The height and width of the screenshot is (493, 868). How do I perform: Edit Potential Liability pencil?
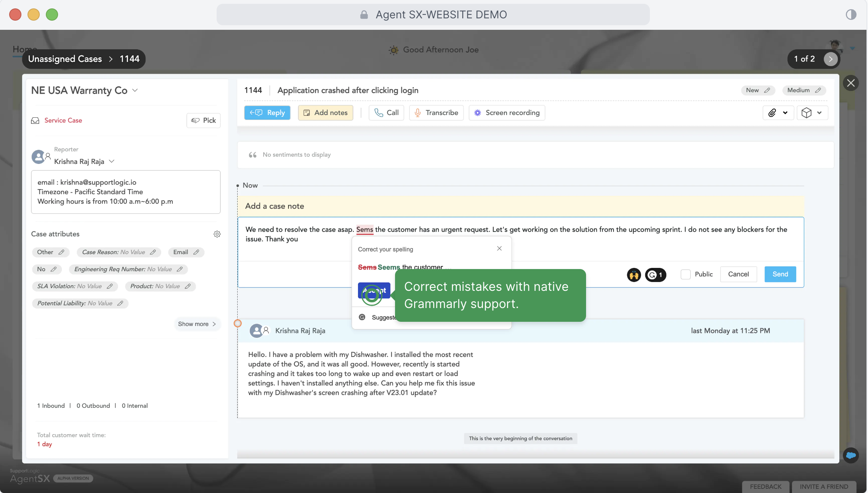click(x=120, y=303)
